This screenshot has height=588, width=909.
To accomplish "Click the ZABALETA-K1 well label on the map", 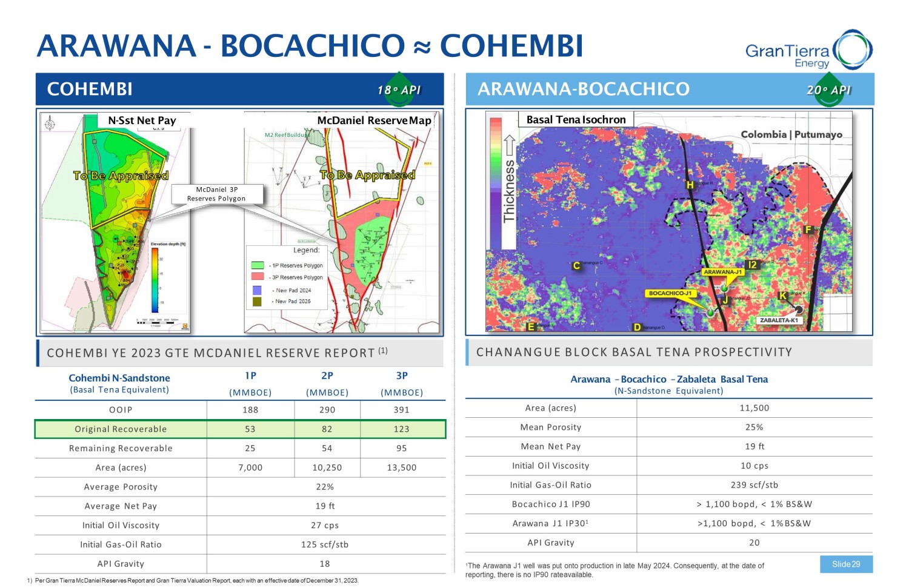I will pos(779,320).
